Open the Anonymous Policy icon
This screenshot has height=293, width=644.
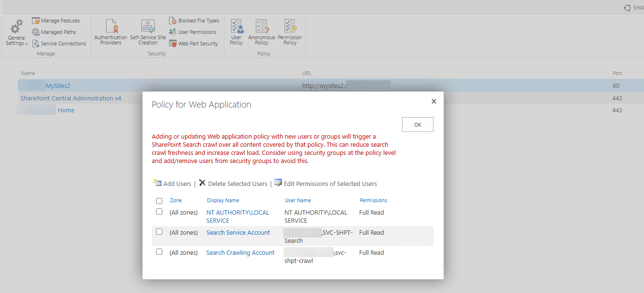[x=262, y=26]
